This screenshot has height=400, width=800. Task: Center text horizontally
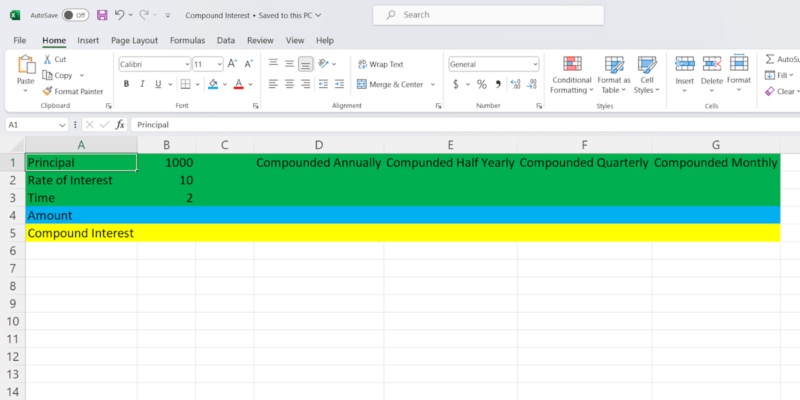(289, 84)
